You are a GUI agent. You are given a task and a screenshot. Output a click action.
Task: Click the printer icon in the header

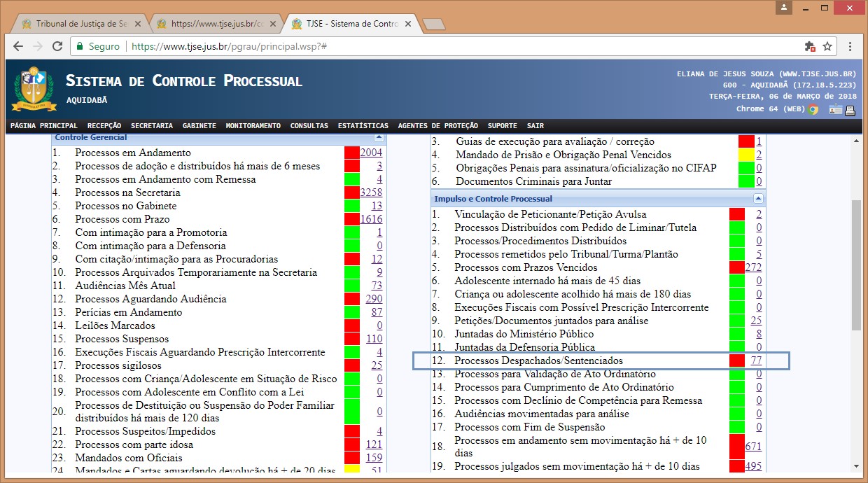pyautogui.click(x=850, y=109)
